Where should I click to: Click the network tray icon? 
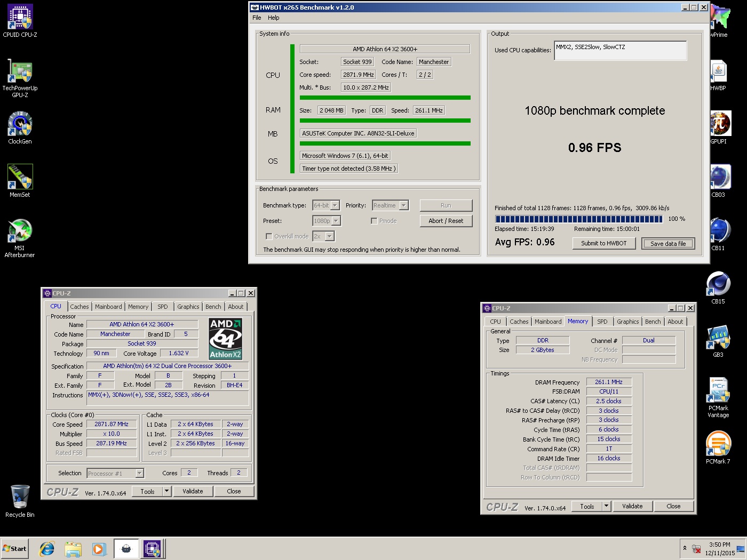click(696, 549)
